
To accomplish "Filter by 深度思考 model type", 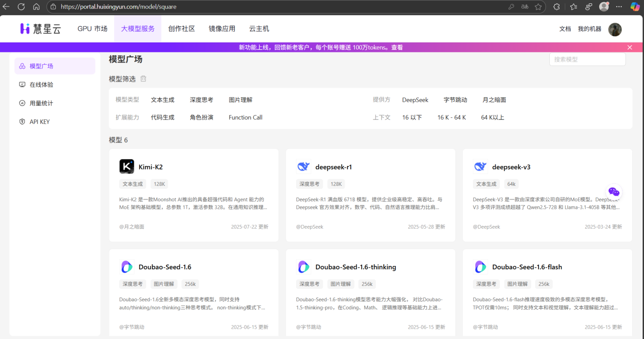I will tap(202, 100).
